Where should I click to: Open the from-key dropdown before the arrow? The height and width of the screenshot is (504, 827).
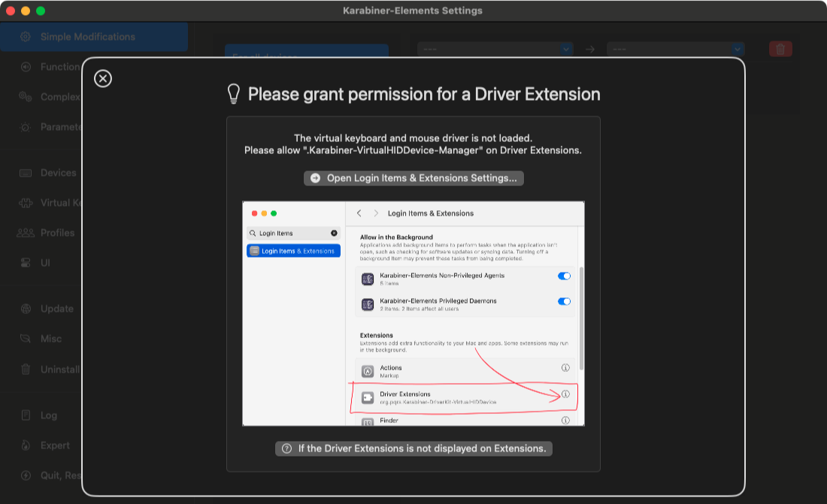[x=495, y=49]
